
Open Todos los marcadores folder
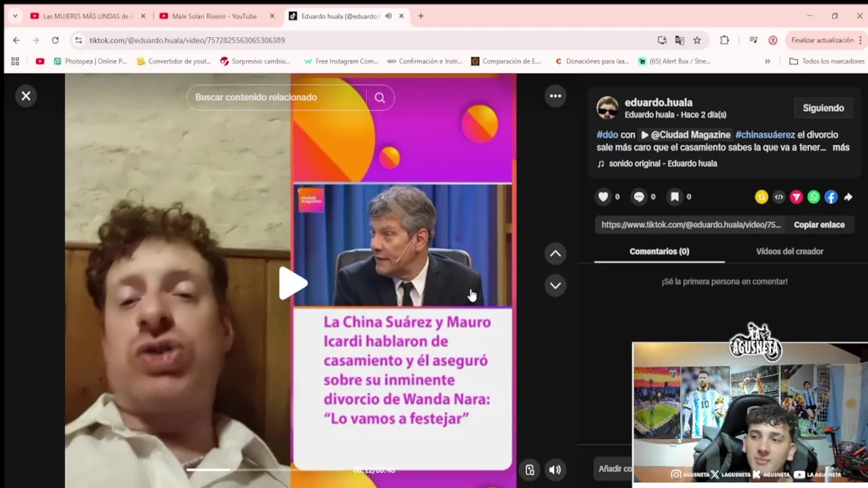pyautogui.click(x=827, y=61)
